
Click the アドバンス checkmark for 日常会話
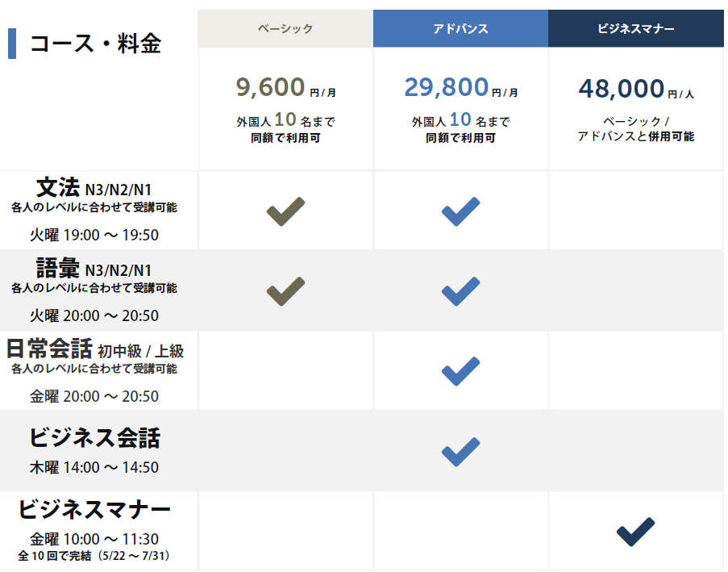460,371
